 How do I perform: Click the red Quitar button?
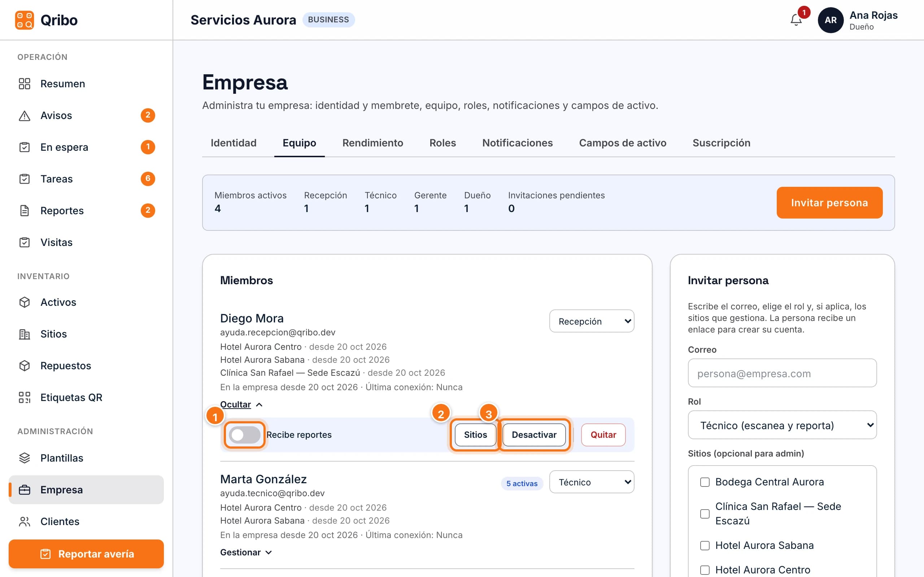(603, 435)
